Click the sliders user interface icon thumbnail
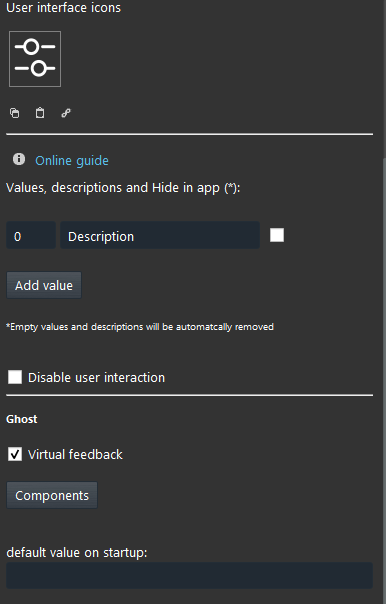Screen dimensions: 386x604 35,59
